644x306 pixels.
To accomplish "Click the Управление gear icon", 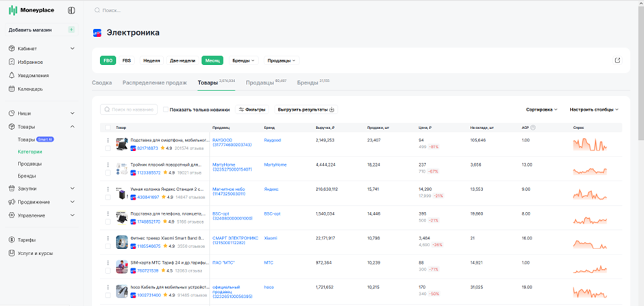I will (12, 215).
